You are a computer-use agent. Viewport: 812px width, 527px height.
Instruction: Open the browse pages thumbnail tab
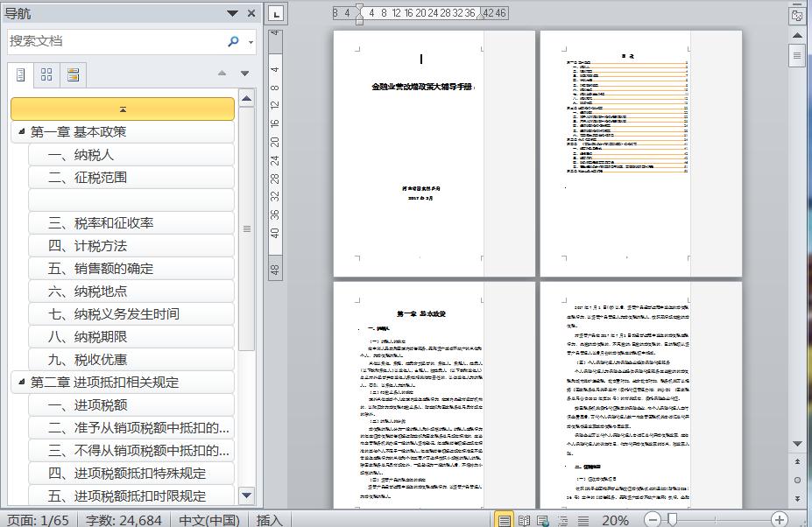pos(46,75)
